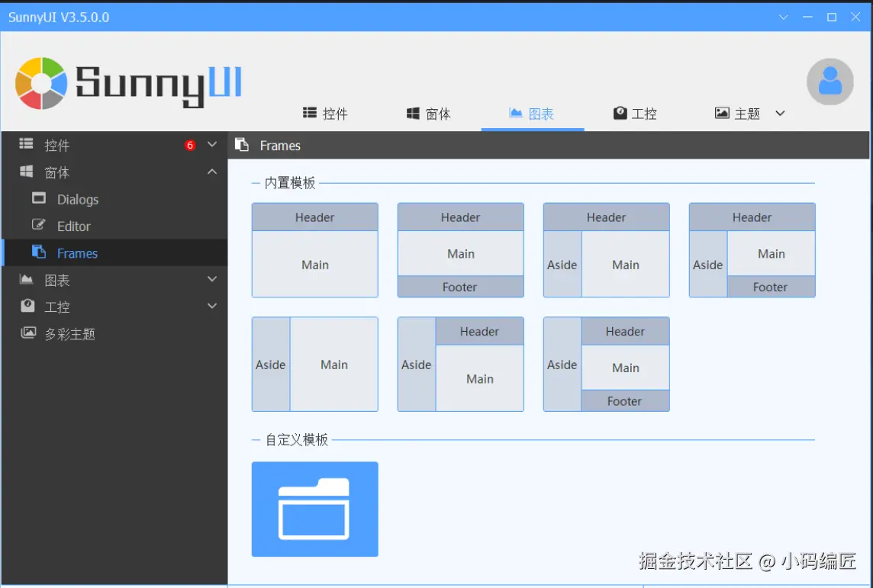The height and width of the screenshot is (588, 873).
Task: Click the SunnyUI colorful logo
Action: [x=41, y=83]
